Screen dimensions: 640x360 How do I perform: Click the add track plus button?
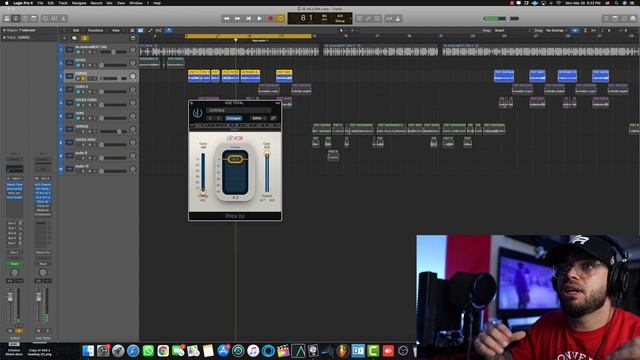64,38
